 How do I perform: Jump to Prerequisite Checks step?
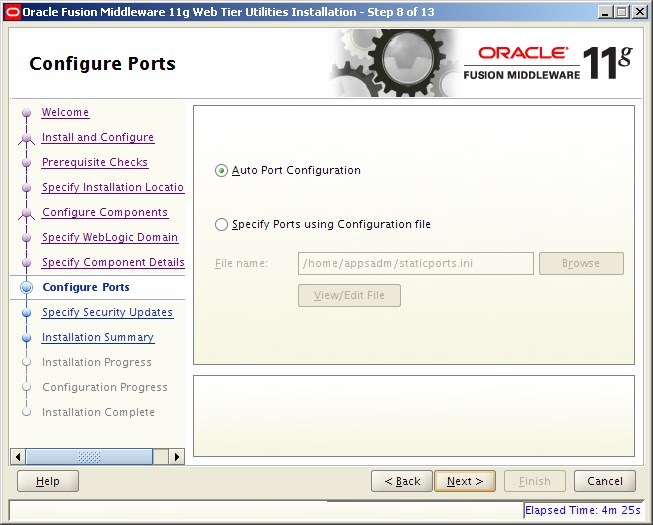tap(95, 162)
